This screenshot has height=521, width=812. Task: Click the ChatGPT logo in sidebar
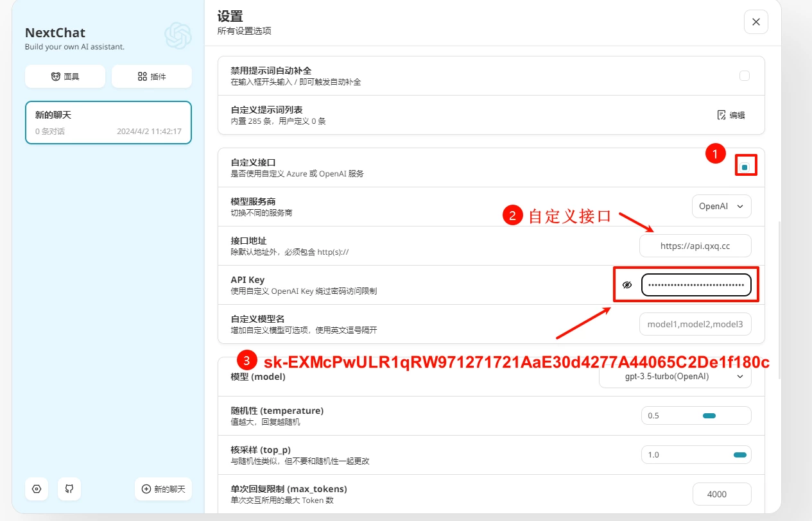(178, 36)
